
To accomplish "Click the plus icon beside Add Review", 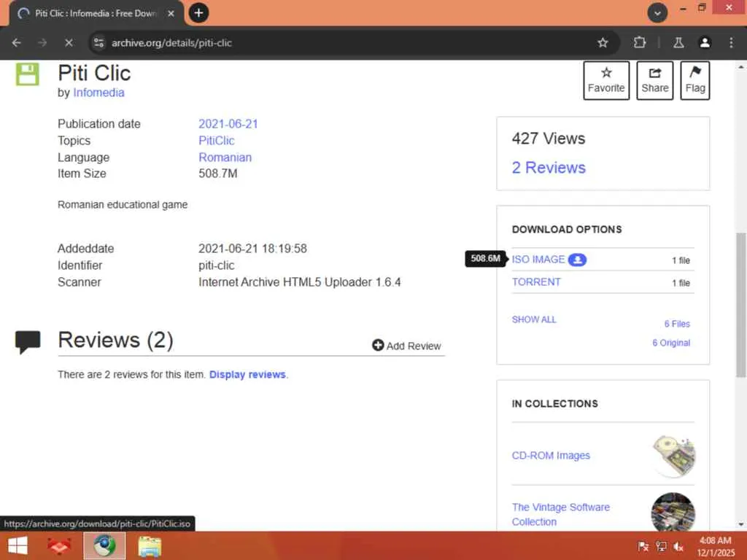I will coord(378,345).
